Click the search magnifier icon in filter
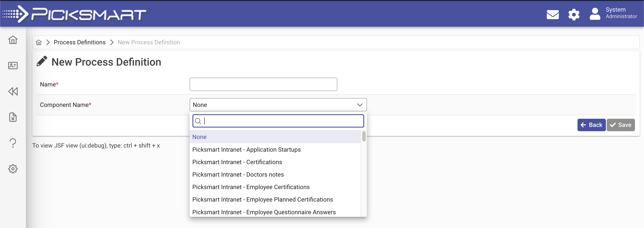The image size is (644, 228). tap(198, 121)
